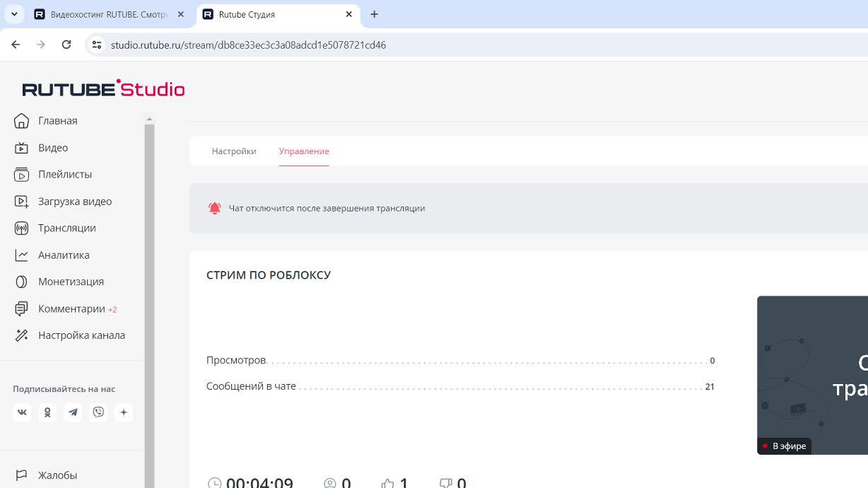Select the Rutube Студия browser tab
This screenshot has height=488, width=868.
tap(278, 14)
